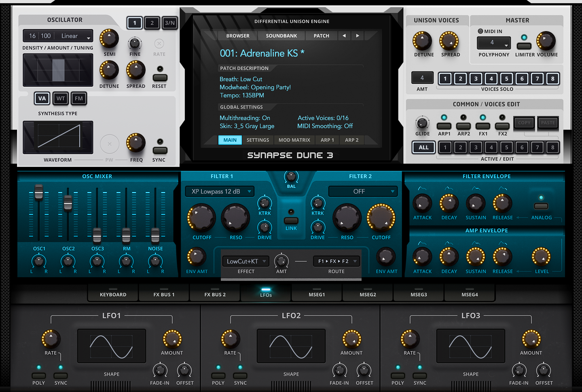
Task: Open the patch BROWSER
Action: click(238, 36)
